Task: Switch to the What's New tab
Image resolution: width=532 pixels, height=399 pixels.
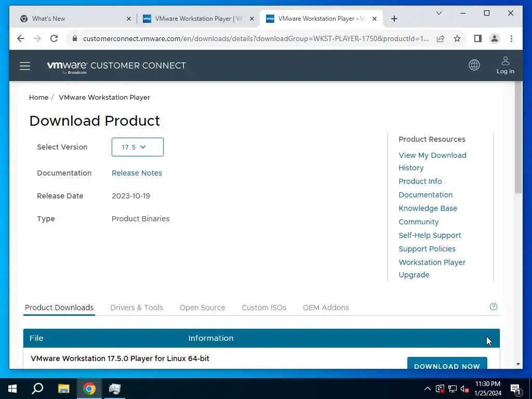Action: coord(74,19)
